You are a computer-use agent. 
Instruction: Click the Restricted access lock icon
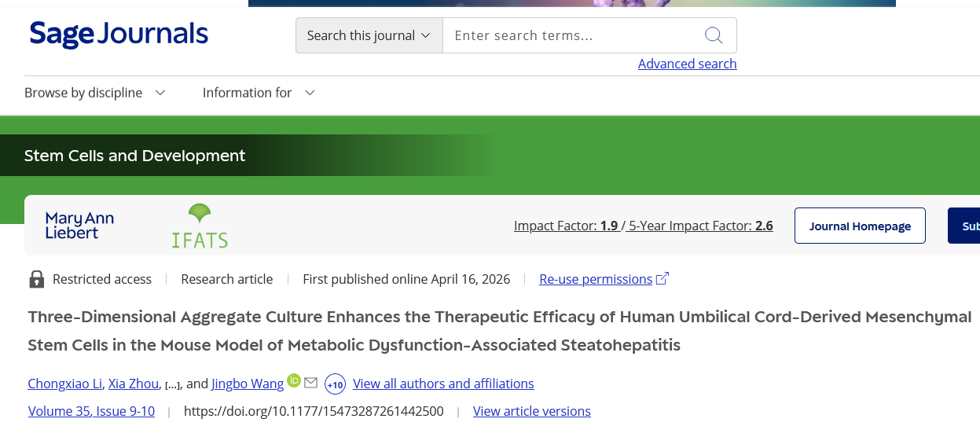coord(36,279)
